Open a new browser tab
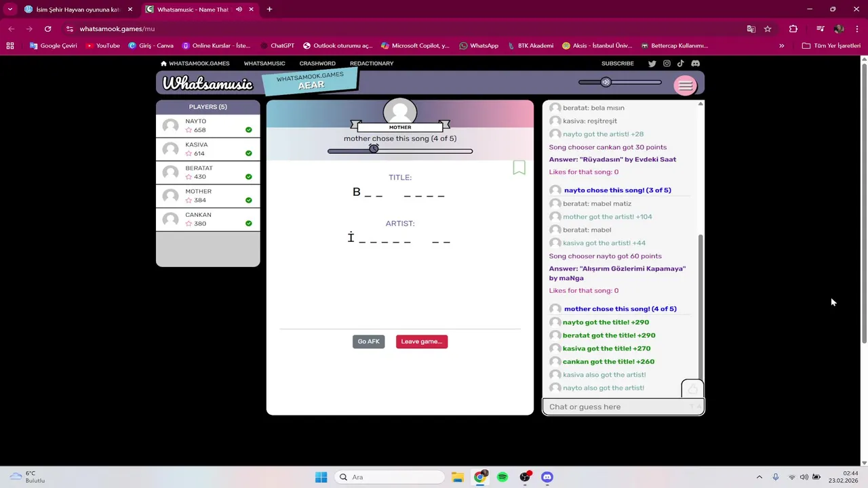This screenshot has width=868, height=488. point(269,9)
